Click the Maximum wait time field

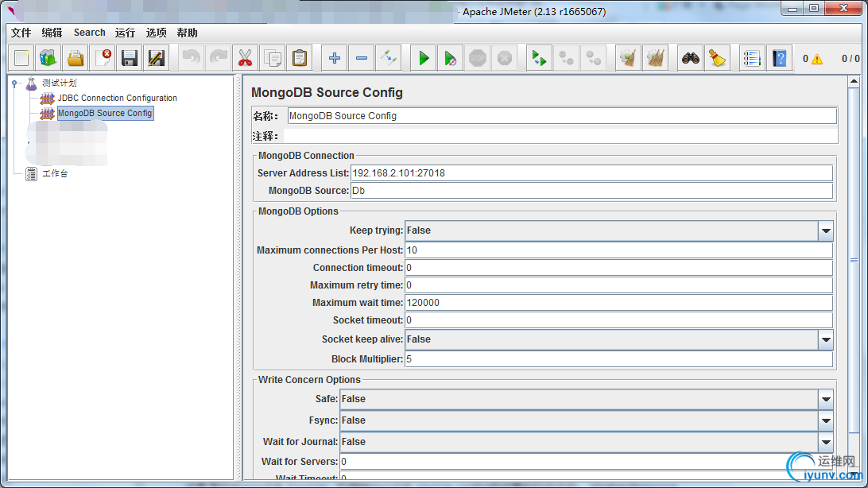tap(619, 303)
